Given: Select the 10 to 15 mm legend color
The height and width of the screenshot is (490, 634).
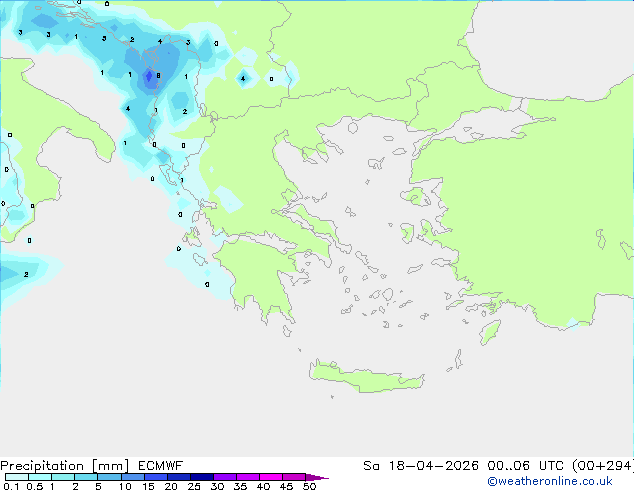Looking at the screenshot, I should pyautogui.click(x=133, y=477).
